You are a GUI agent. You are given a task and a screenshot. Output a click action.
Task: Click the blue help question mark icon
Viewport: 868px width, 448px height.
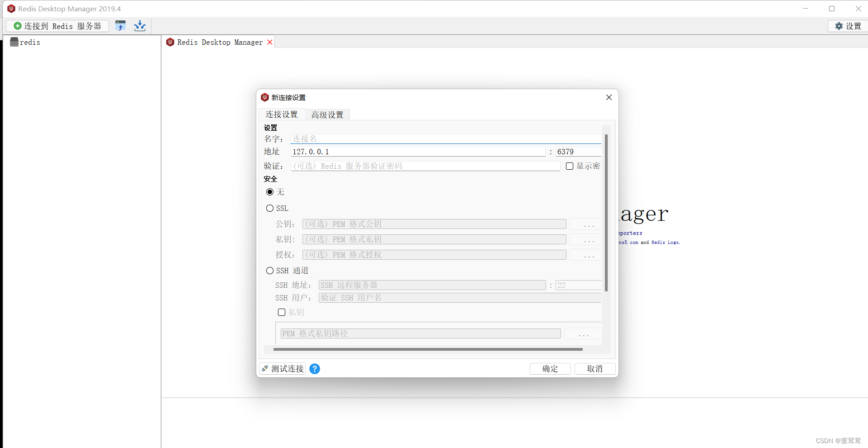tap(315, 369)
